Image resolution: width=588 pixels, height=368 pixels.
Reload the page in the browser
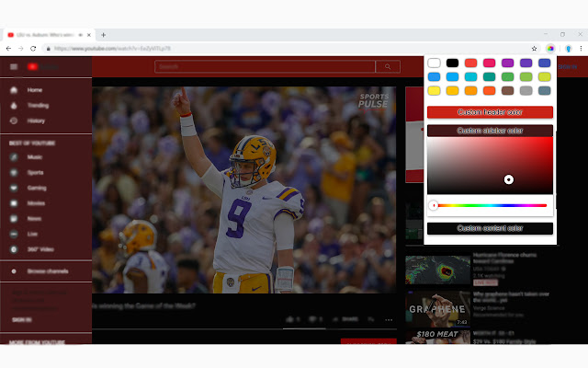(33, 48)
